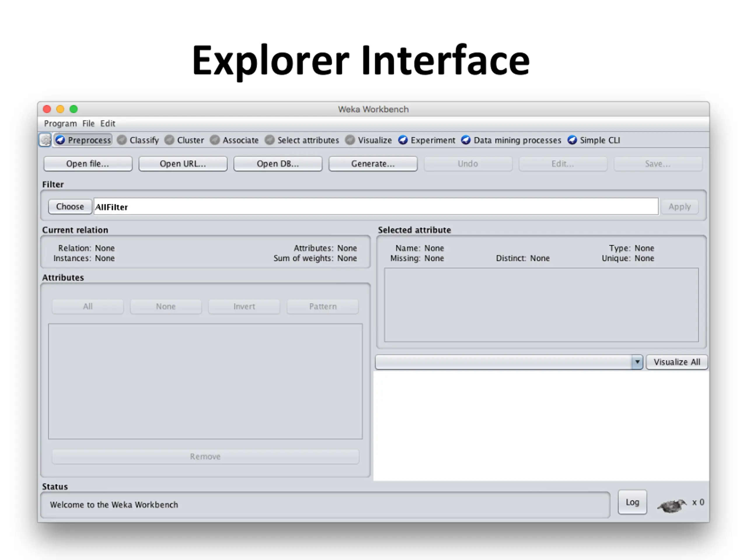Open the File menu
This screenshot has height=560, width=747.
pyautogui.click(x=88, y=124)
